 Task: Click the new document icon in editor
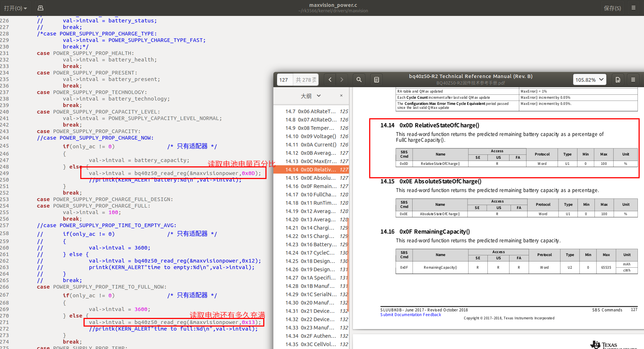(x=40, y=8)
